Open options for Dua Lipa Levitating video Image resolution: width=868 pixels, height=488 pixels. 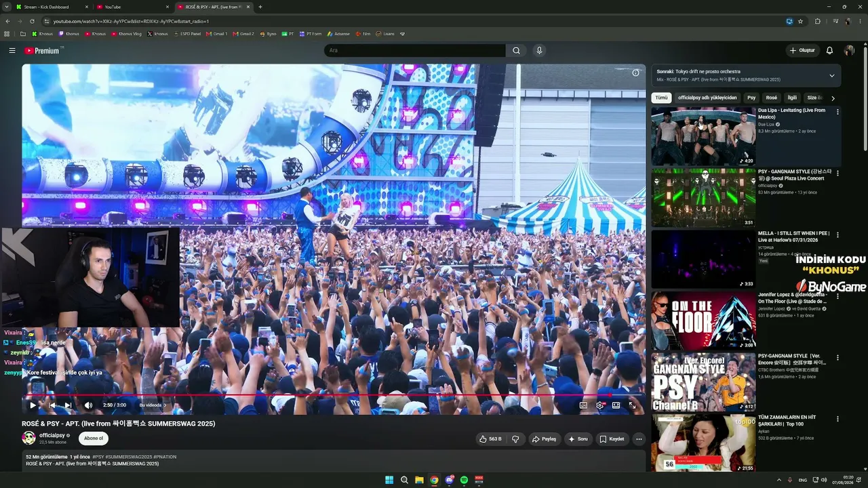837,112
